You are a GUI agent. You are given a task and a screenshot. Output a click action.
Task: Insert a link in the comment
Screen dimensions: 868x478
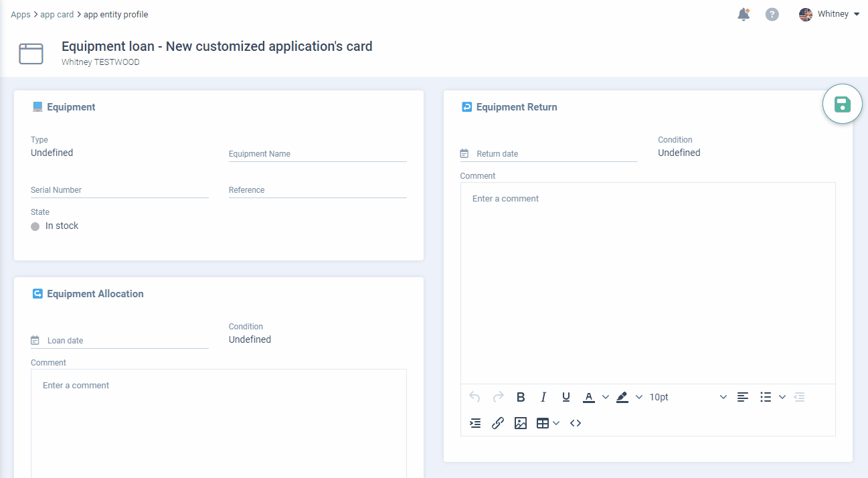click(498, 423)
